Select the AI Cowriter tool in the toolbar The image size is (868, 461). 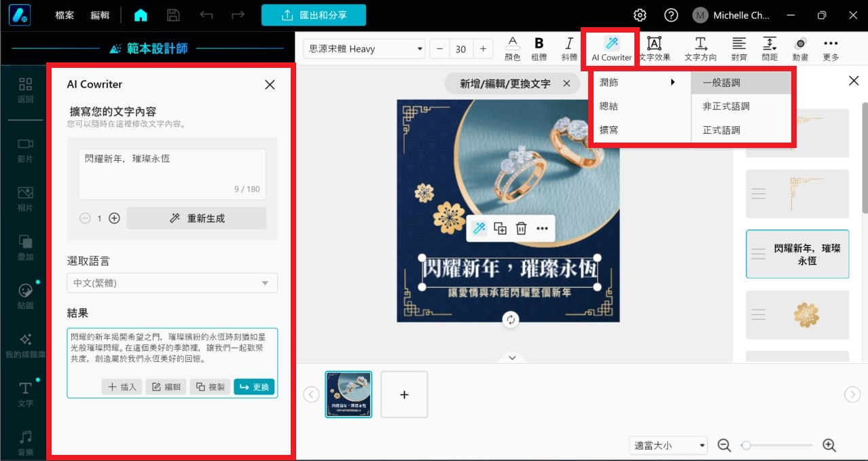610,48
